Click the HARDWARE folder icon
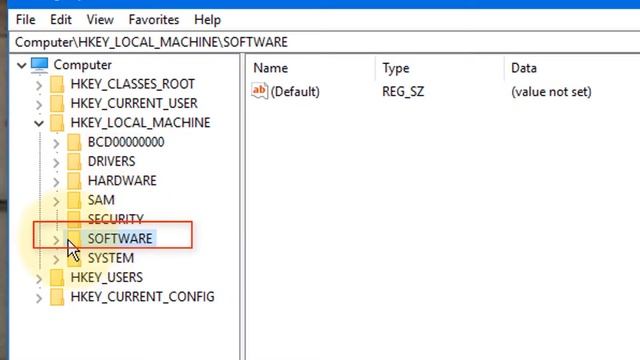This screenshot has width=640, height=360. [x=74, y=180]
